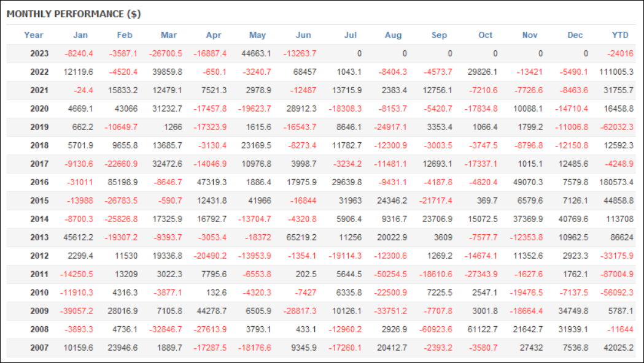Select the 2007 year row label
The image size is (644, 363).
39,348
